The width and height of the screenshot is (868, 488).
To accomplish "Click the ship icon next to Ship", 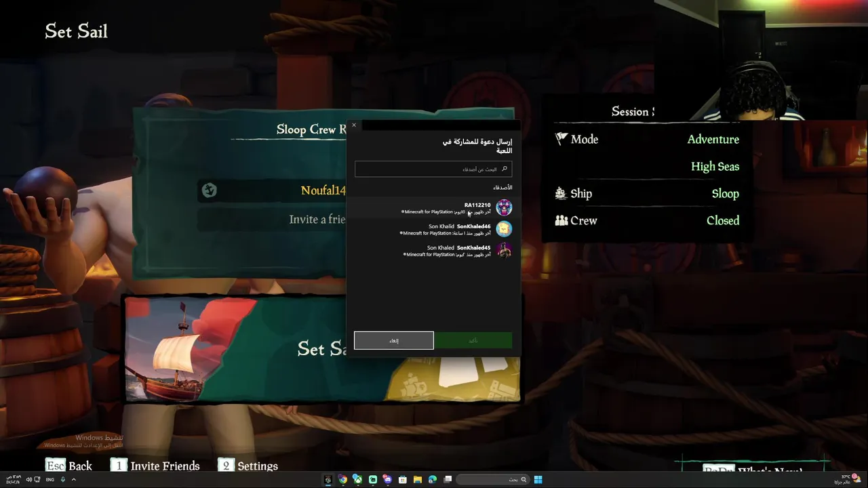I will point(561,193).
